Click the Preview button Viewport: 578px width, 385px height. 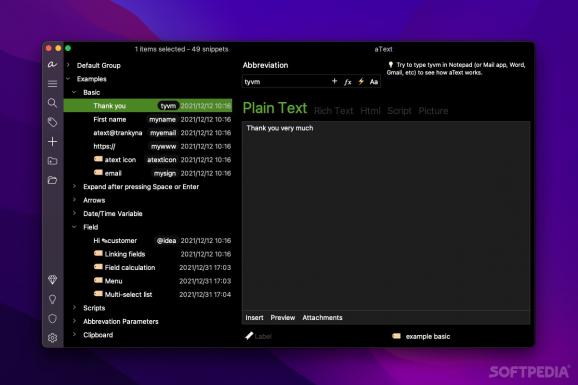(283, 318)
